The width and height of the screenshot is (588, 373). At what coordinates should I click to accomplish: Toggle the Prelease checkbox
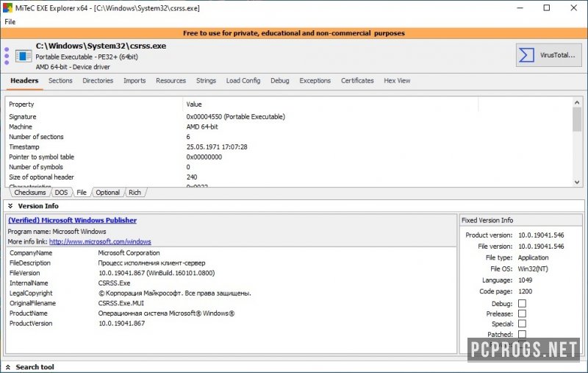click(522, 313)
